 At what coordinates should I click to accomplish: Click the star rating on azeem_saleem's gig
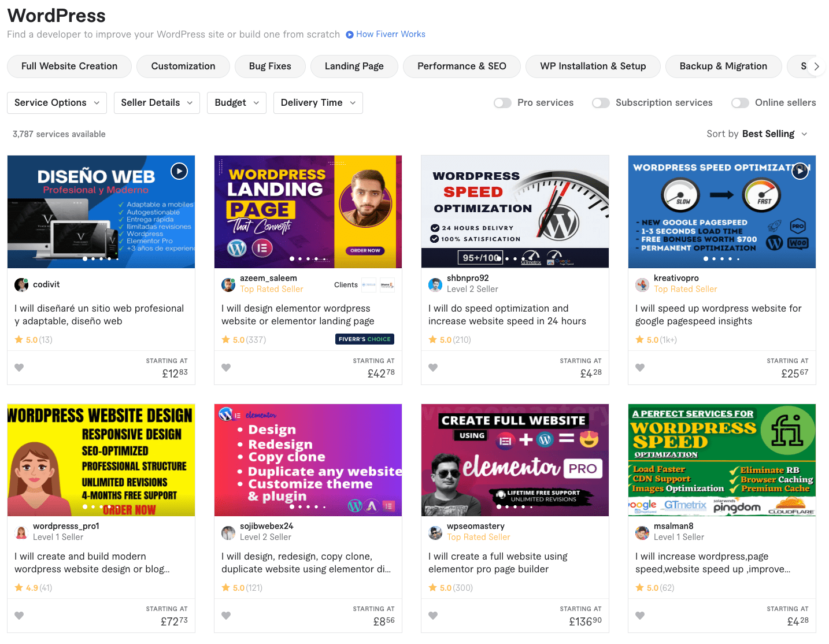244,340
